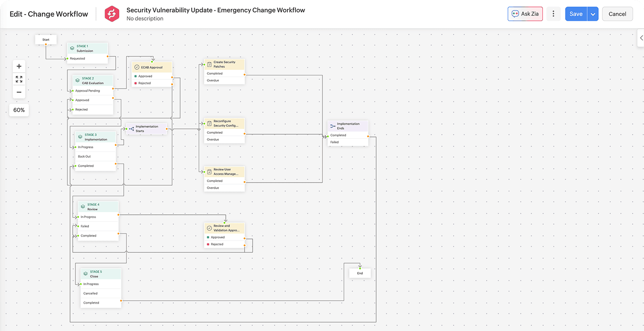Select In Progress in Stage 4 Review
Screen dimensions: 644x331
coord(98,217)
